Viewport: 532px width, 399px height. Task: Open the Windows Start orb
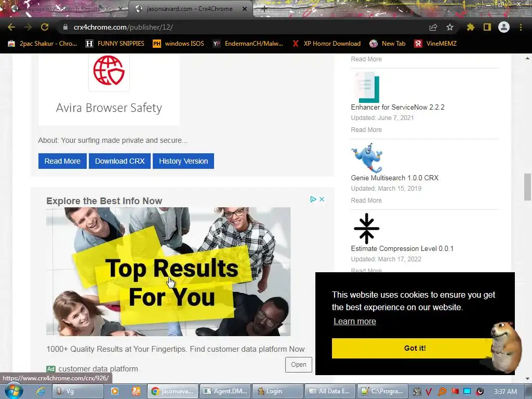click(x=14, y=391)
